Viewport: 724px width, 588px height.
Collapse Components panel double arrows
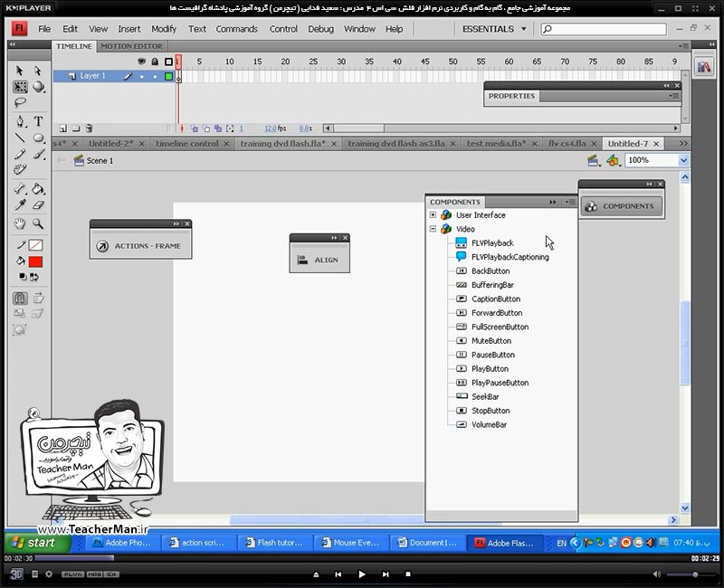(x=553, y=202)
